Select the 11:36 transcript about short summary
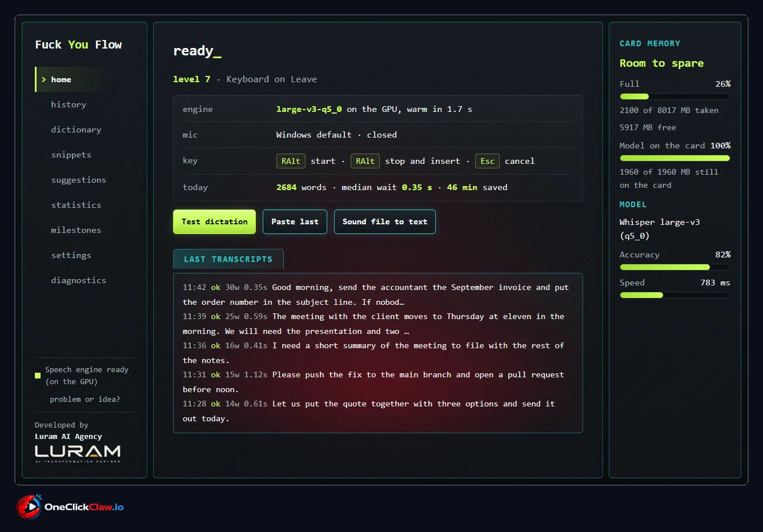This screenshot has height=532, width=763. coord(378,353)
